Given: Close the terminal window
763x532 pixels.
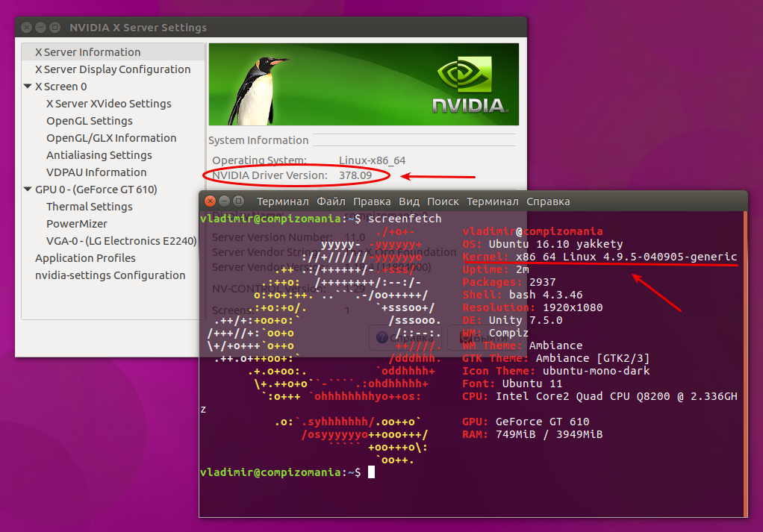Looking at the screenshot, I should (210, 201).
